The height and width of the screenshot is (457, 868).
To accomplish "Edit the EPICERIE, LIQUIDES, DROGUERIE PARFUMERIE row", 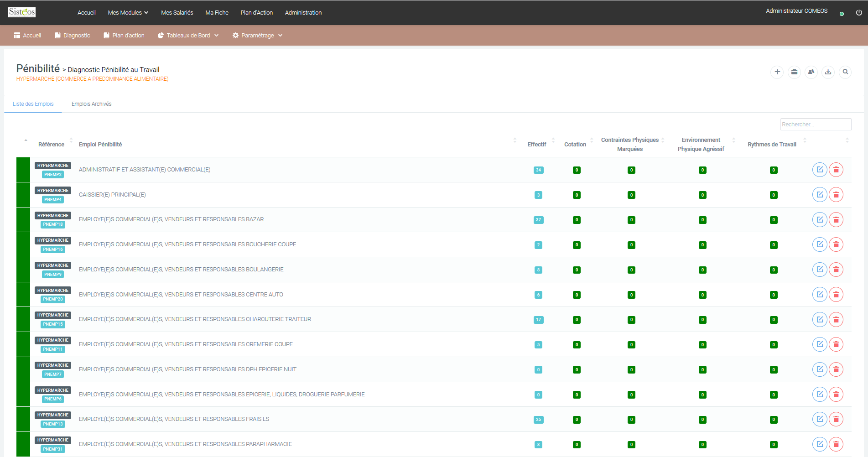I will tap(820, 395).
